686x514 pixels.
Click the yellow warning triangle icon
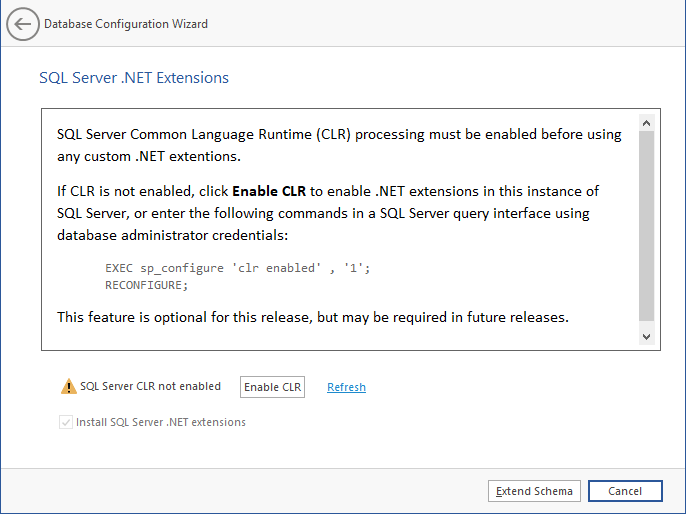68,387
